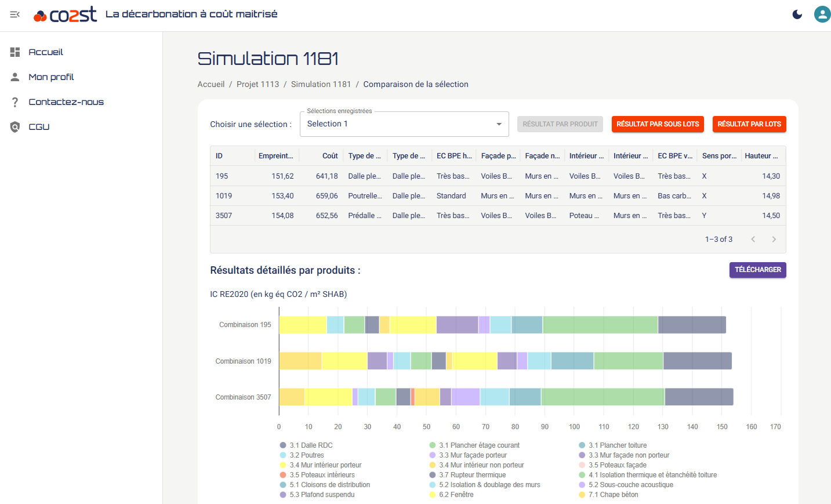This screenshot has height=504, width=831.
Task: Click the Mon profil person icon
Action: (15, 77)
